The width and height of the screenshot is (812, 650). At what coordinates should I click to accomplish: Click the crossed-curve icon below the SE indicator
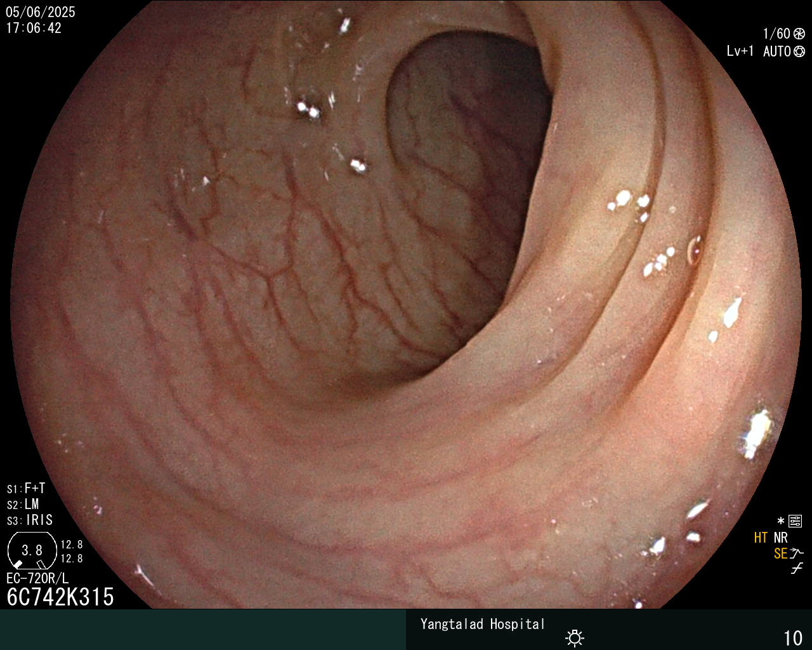pyautogui.click(x=797, y=569)
